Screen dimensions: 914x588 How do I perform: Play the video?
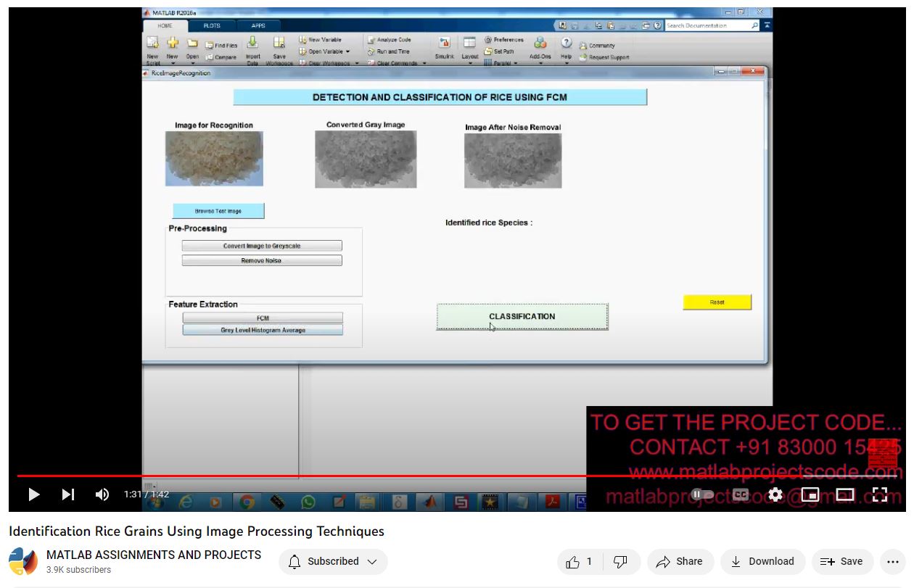point(33,494)
